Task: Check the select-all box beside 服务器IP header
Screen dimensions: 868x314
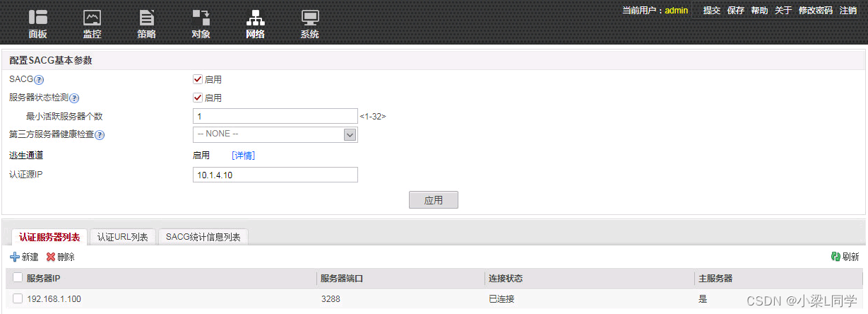Action: point(18,278)
